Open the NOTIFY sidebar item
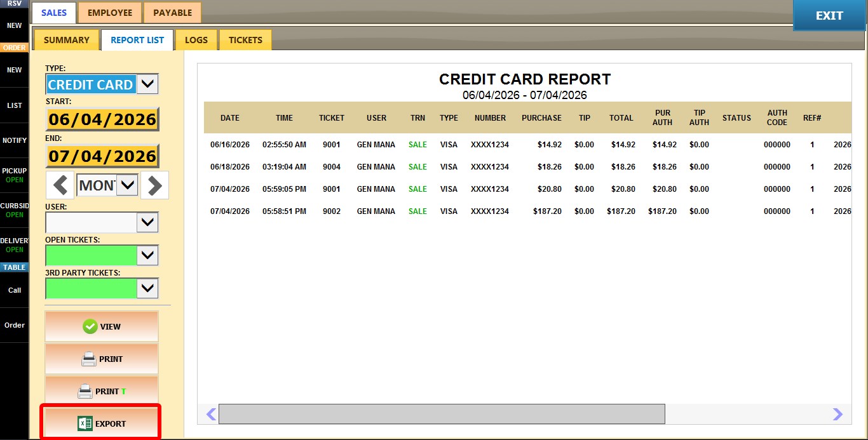868x440 pixels. click(14, 140)
